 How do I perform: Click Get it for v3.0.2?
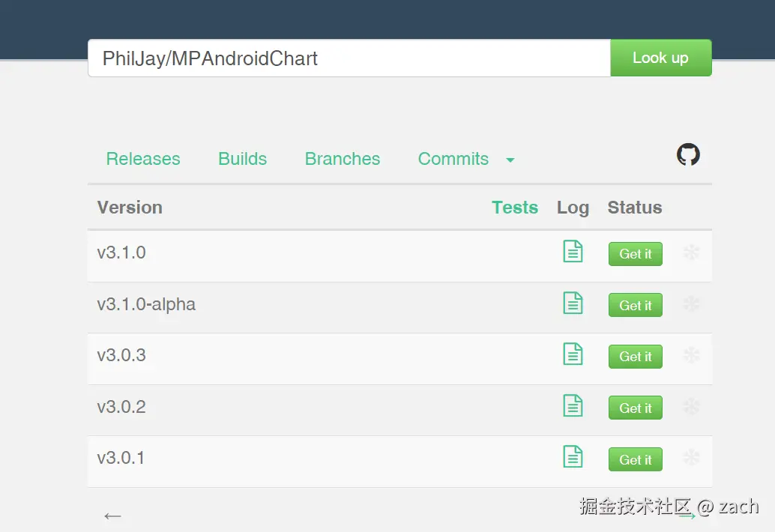point(635,408)
